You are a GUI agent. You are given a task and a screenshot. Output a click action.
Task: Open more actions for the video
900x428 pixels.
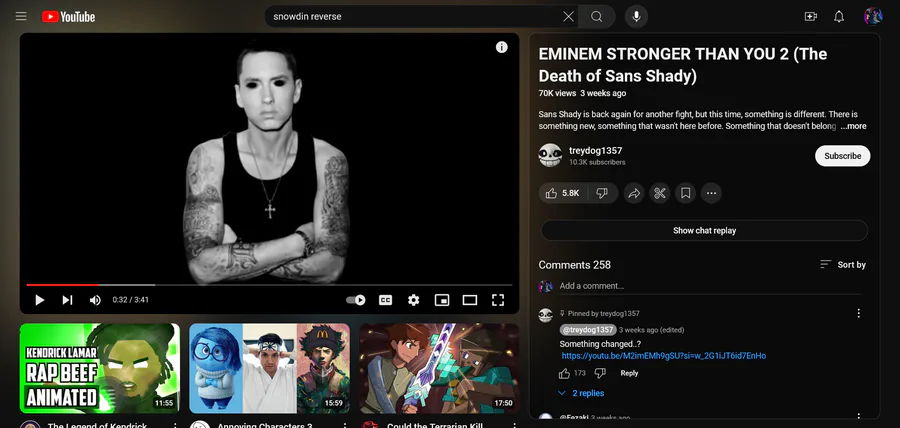pos(711,193)
